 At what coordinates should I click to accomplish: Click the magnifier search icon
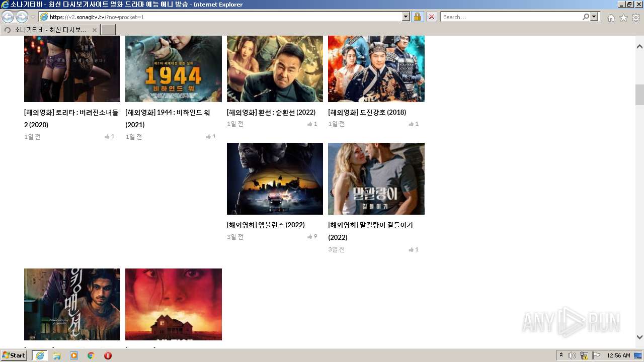coord(586,17)
